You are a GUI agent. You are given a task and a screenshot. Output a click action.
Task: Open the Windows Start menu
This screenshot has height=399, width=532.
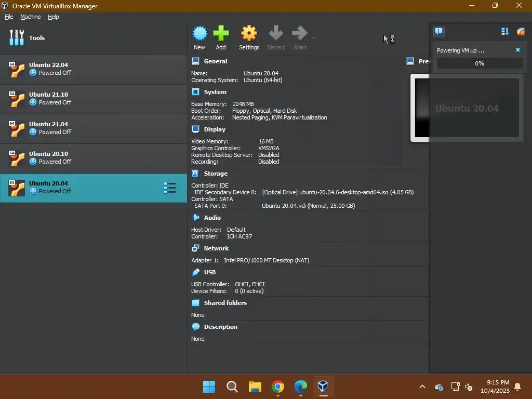point(209,387)
